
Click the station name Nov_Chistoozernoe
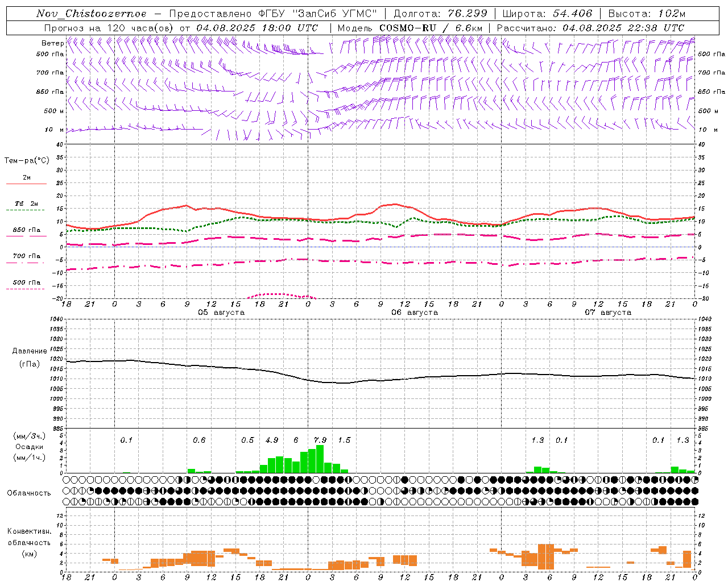91,14
